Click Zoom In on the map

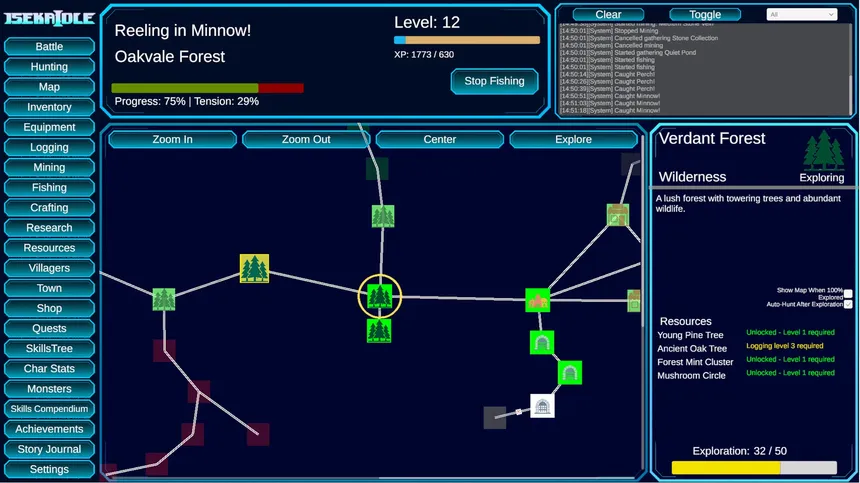coord(172,139)
